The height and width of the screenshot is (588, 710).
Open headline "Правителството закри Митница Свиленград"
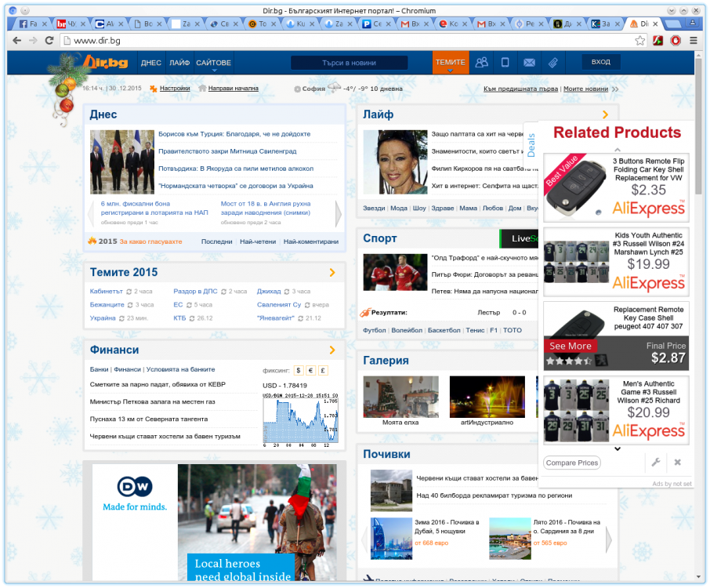point(227,151)
